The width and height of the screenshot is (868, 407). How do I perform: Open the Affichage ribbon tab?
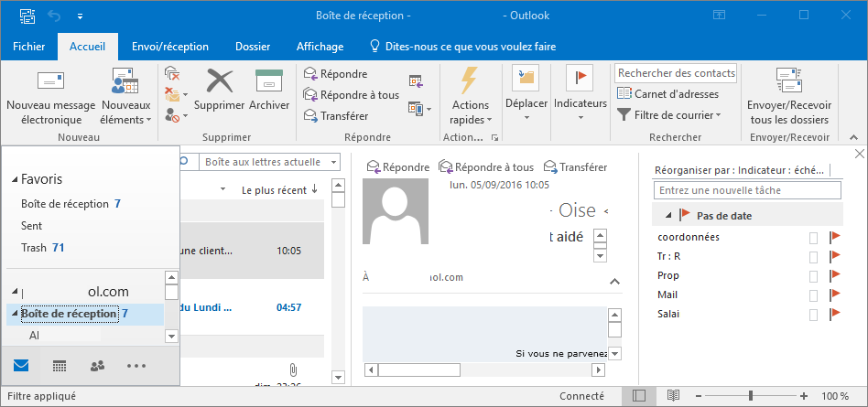pyautogui.click(x=320, y=47)
